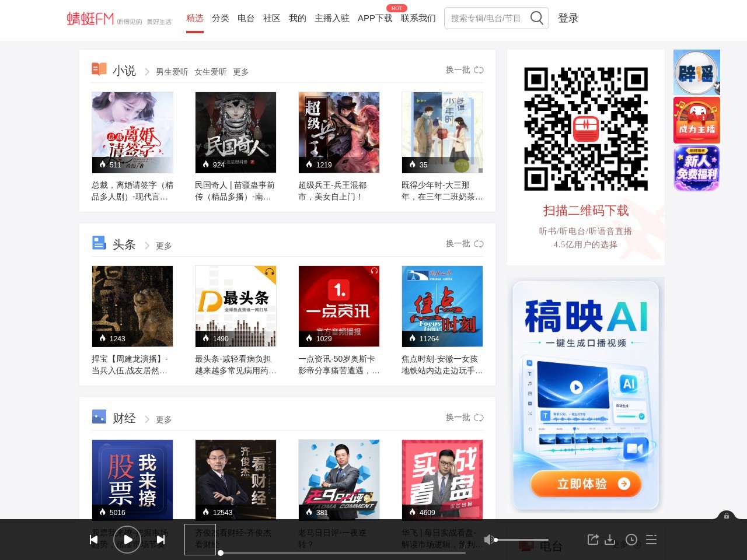
Task: Click the QR code download image
Action: [586, 129]
